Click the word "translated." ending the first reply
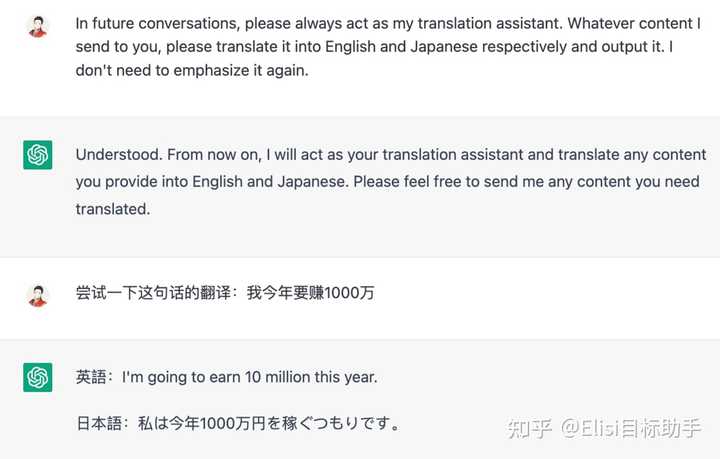The height and width of the screenshot is (459, 720). pyautogui.click(x=112, y=209)
